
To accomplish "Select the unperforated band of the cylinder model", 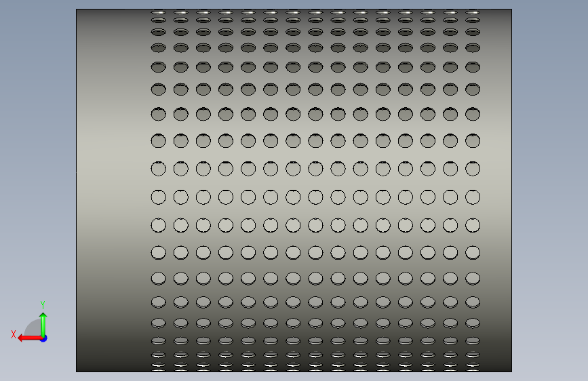I will click(113, 190).
